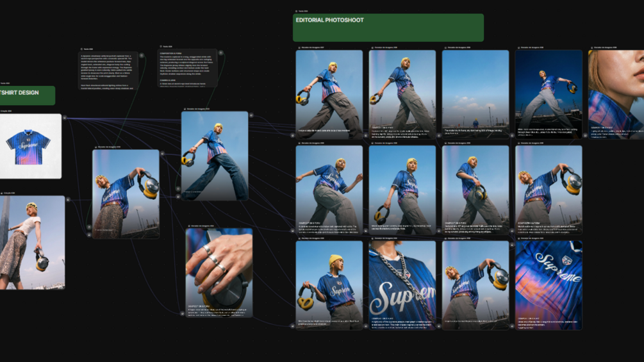Select the leopard-pants model raising headphones image
This screenshot has width=644, height=362.
point(126,193)
